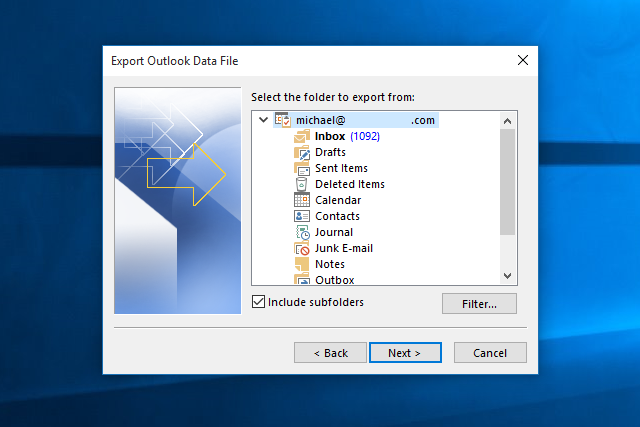Select the Notes folder label

[330, 264]
